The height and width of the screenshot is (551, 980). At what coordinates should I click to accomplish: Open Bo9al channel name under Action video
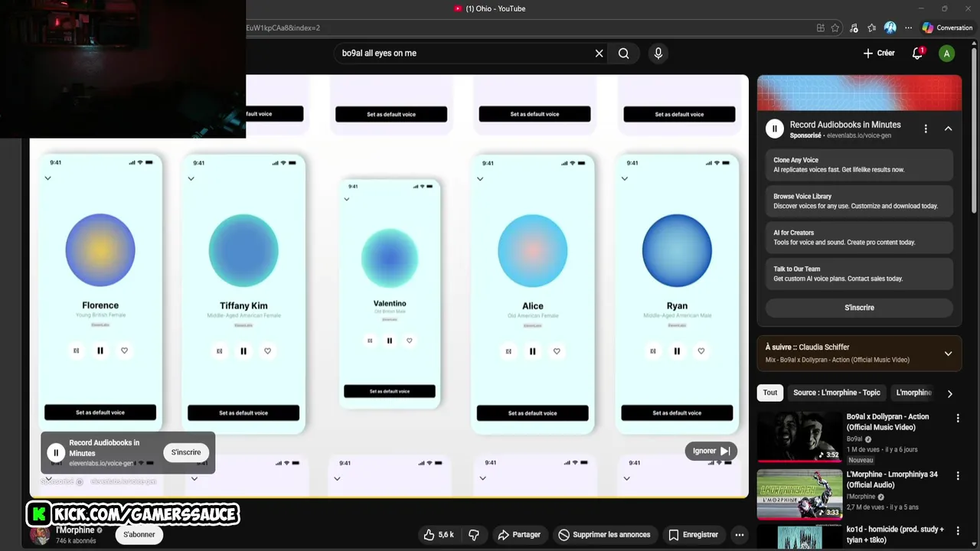pos(854,439)
